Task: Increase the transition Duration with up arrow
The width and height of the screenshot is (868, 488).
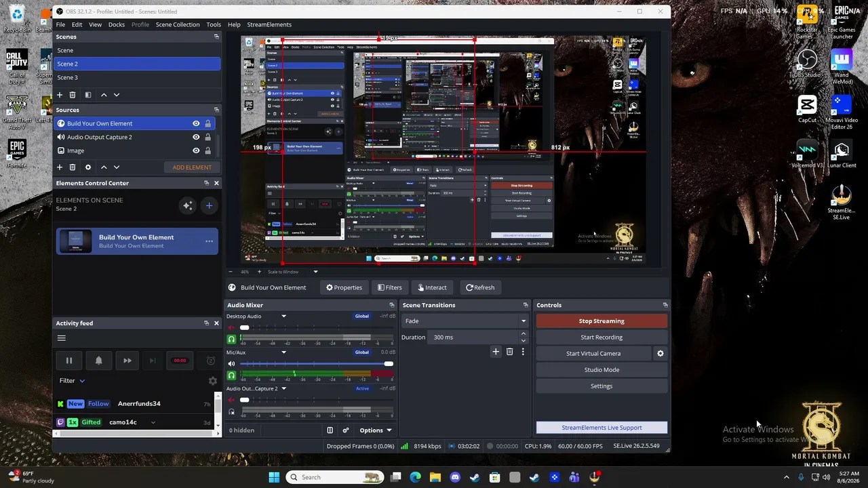Action: [523, 334]
